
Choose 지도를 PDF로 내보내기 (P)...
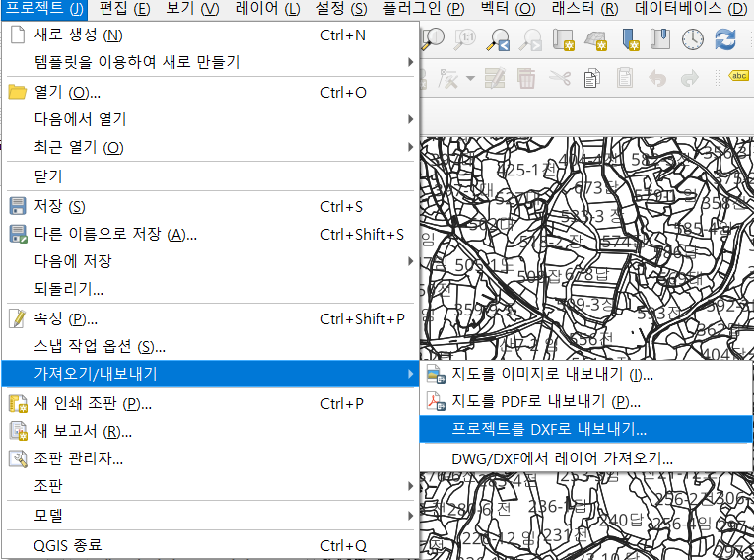coord(586,401)
